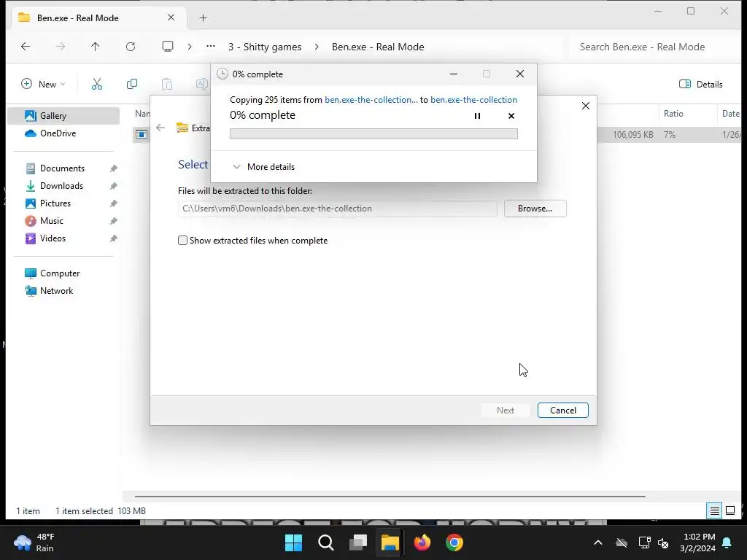The height and width of the screenshot is (560, 747).
Task: Switch to details list view icon
Action: [715, 511]
